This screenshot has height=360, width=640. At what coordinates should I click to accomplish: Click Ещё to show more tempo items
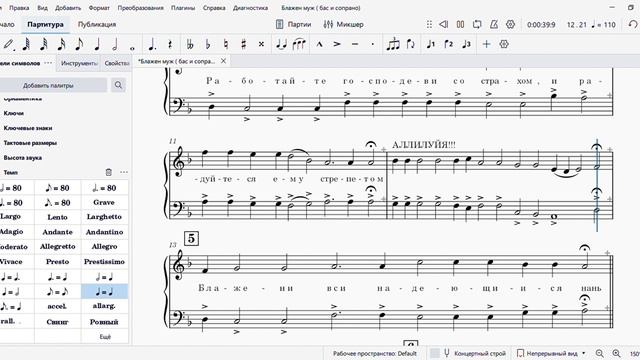[105, 337]
